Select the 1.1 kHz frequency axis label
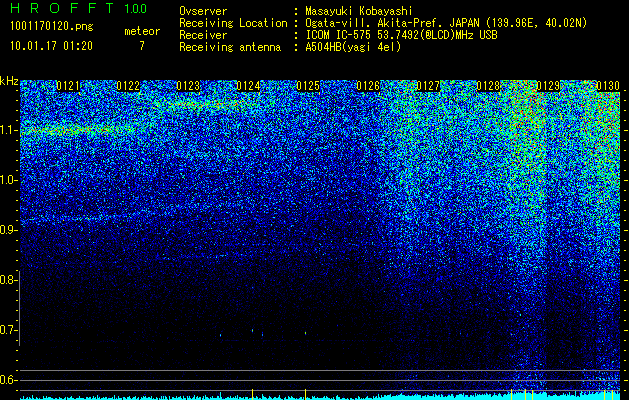 [7, 130]
